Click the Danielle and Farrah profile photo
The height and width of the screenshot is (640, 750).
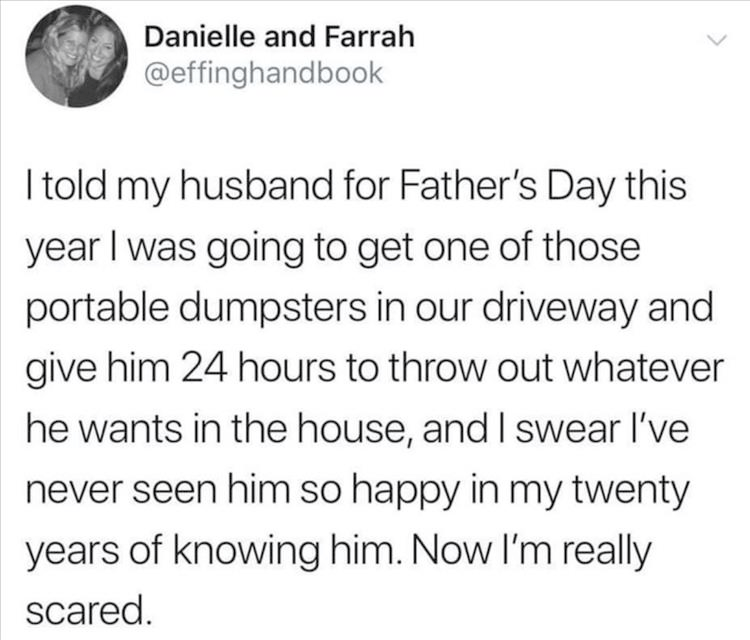pyautogui.click(x=70, y=60)
